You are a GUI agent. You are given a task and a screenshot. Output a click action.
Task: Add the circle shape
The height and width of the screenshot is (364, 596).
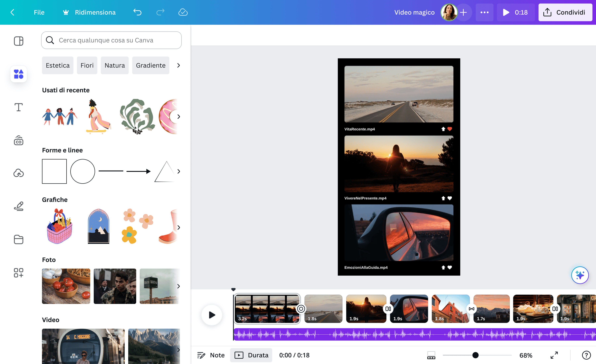[83, 171]
